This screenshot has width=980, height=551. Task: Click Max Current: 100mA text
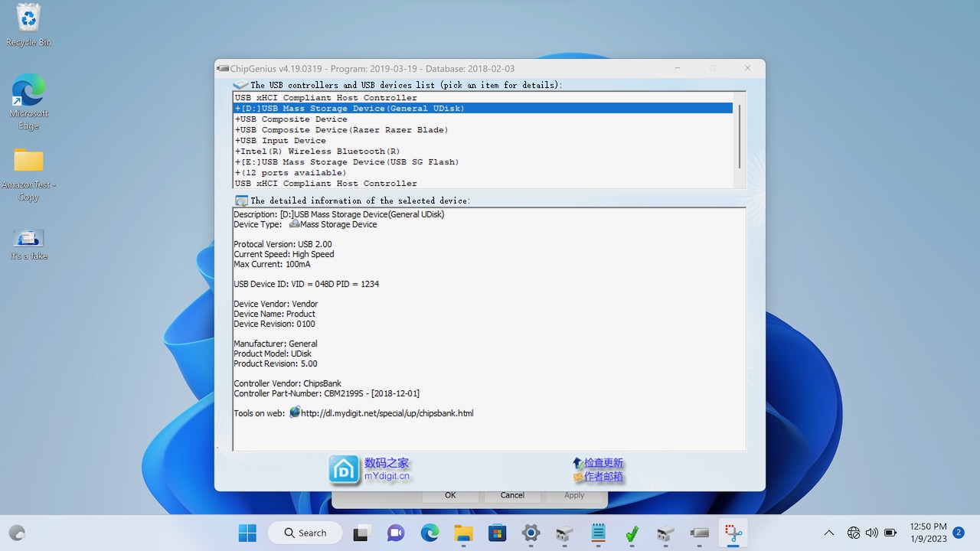tap(272, 264)
